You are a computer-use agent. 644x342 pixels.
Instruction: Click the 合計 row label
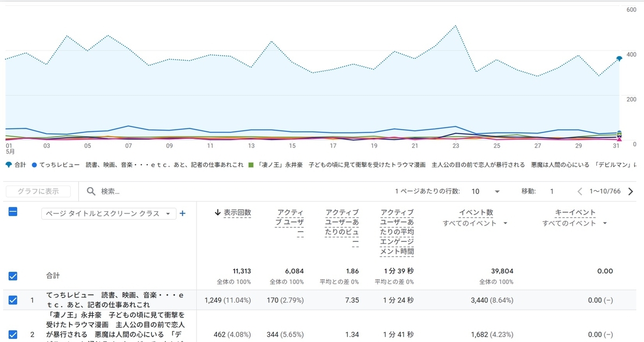pos(53,276)
